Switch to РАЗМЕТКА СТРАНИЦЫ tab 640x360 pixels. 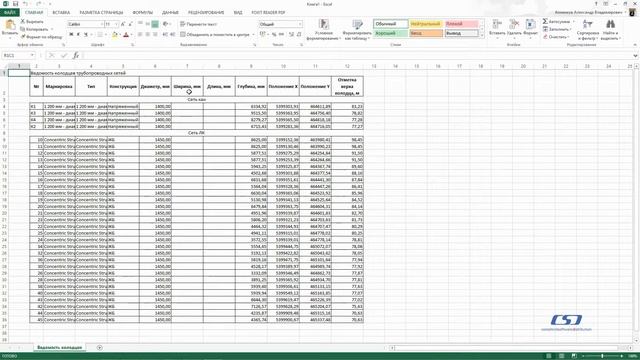101,13
